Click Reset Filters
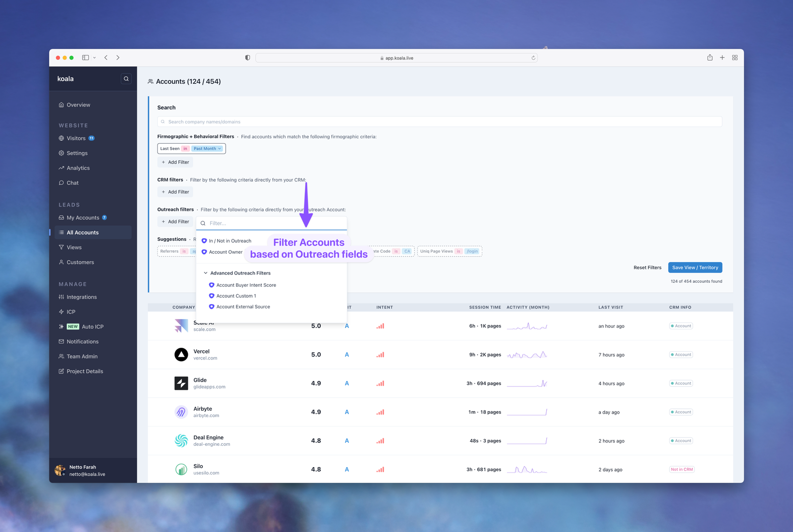 (x=647, y=267)
